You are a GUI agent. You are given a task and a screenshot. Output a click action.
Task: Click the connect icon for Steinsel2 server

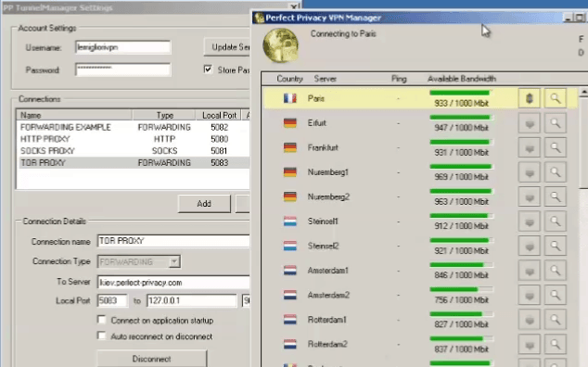[530, 247]
